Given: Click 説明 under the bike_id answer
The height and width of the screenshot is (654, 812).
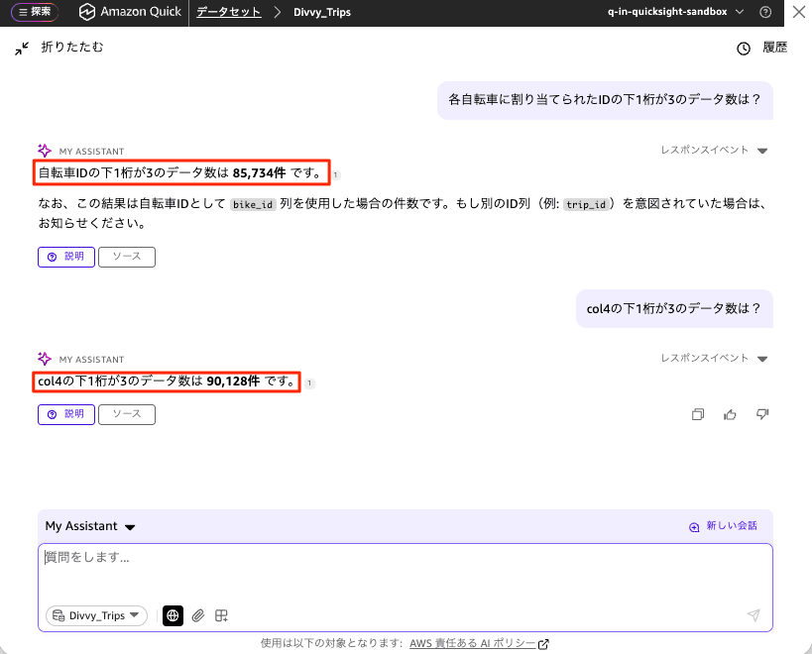Looking at the screenshot, I should [66, 257].
